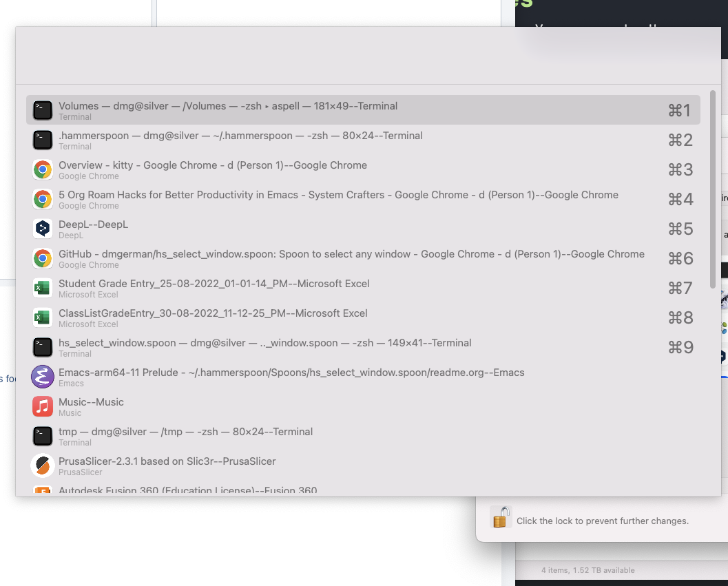The height and width of the screenshot is (586, 728).
Task: Select the DeepL--DeepL window entry
Action: coord(363,229)
